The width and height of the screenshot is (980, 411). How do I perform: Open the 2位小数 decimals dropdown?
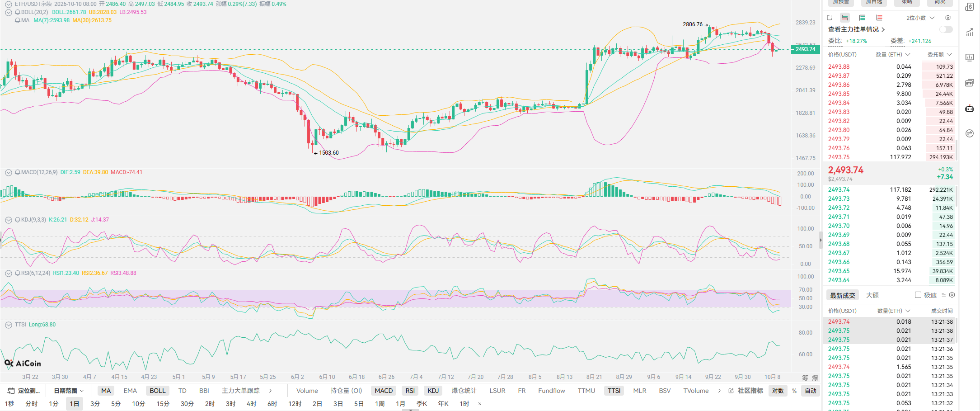tap(920, 18)
